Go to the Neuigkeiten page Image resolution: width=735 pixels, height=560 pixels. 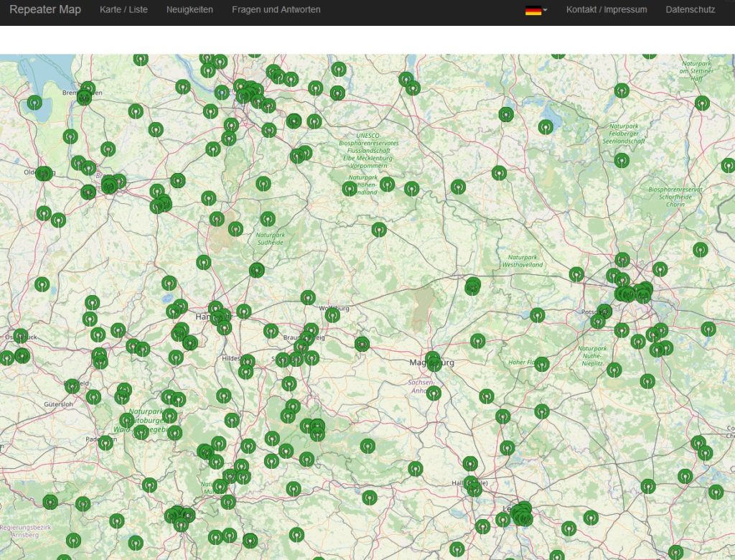point(189,10)
